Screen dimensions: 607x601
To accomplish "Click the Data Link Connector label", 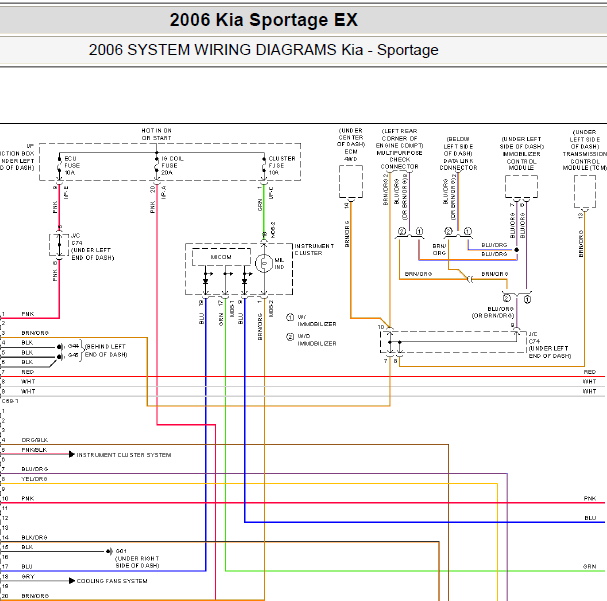I will click(458, 164).
